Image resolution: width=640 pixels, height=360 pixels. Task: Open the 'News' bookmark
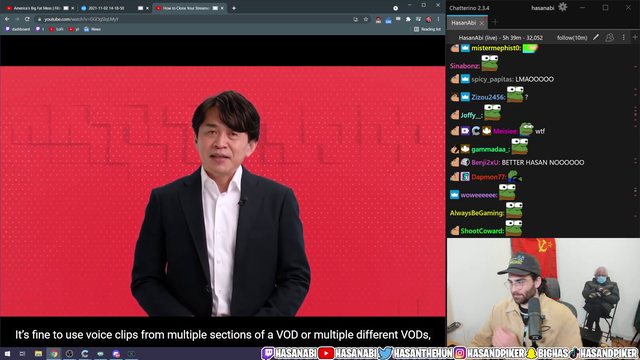pyautogui.click(x=92, y=29)
